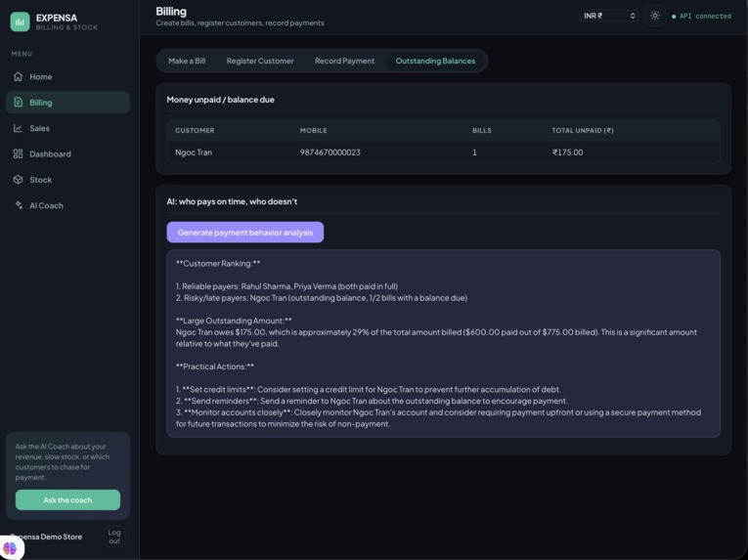Image resolution: width=748 pixels, height=560 pixels.
Task: Open AI Coach in sidebar
Action: coord(67,205)
